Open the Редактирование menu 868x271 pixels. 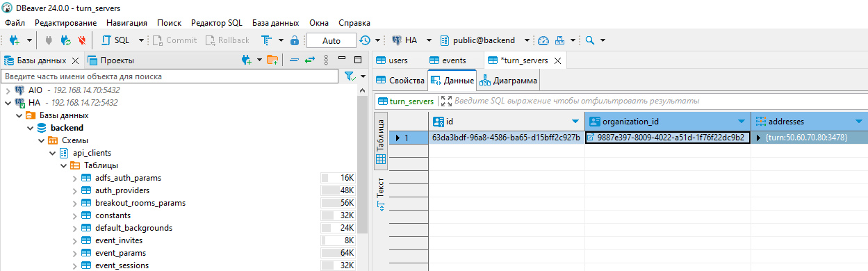[66, 23]
